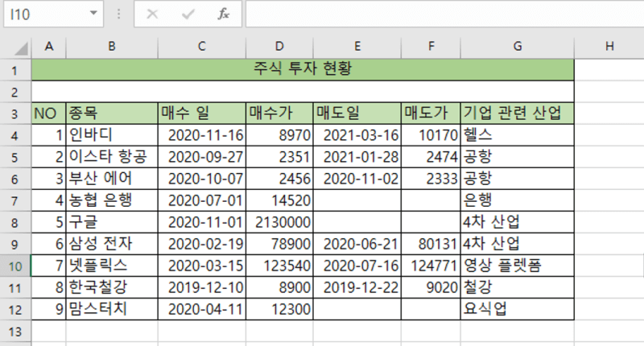The image size is (644, 346).
Task: Click header cell 'NO'
Action: (x=49, y=113)
